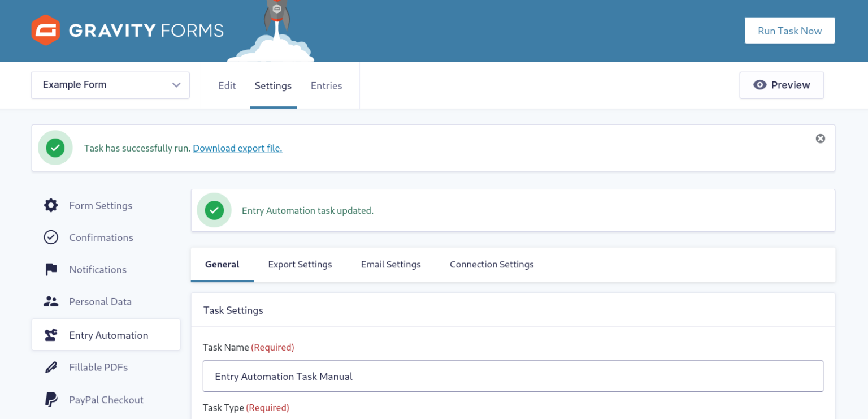Viewport: 868px width, 419px height.
Task: Switch to the Export Settings tab
Action: click(300, 264)
